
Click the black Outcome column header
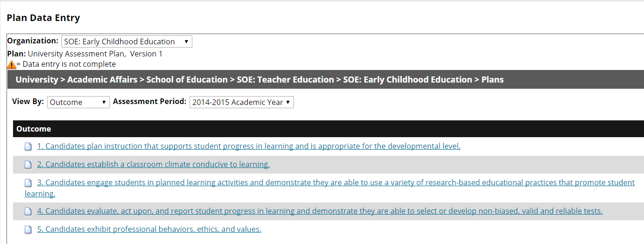coord(328,129)
